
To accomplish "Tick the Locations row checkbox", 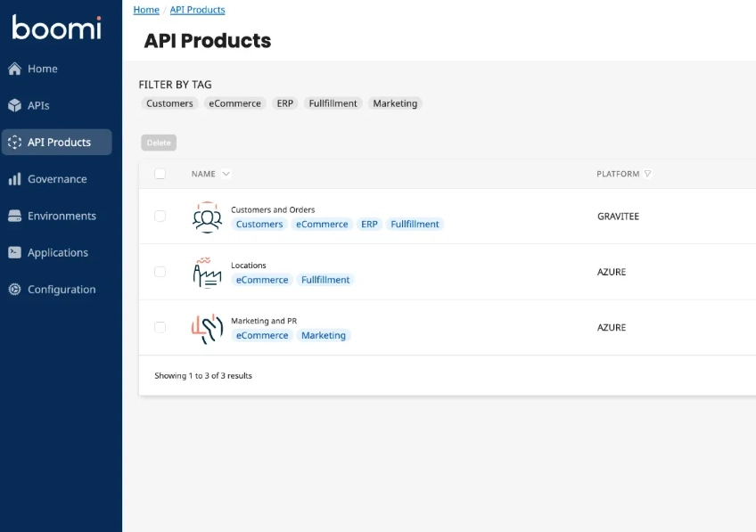I will pos(160,272).
